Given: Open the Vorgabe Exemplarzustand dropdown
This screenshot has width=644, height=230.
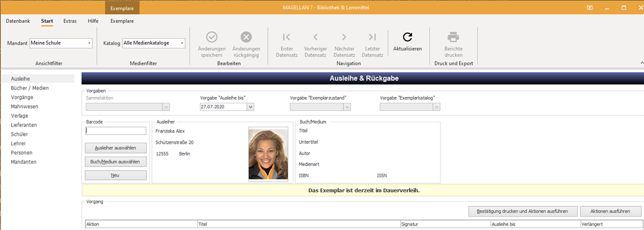Looking at the screenshot, I should click(x=347, y=107).
